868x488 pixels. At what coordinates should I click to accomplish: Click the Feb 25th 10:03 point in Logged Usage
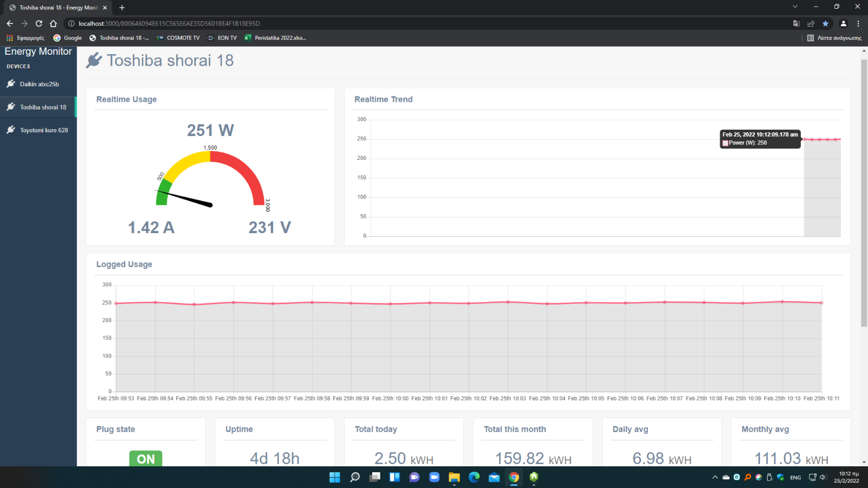pyautogui.click(x=508, y=302)
